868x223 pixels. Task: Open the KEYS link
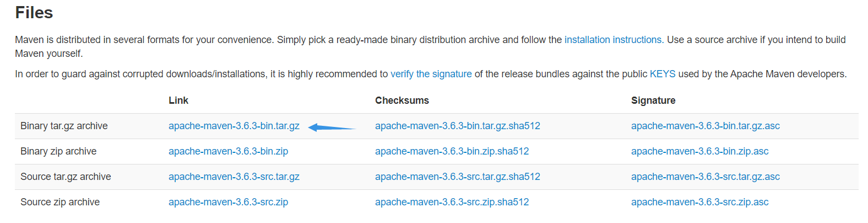tap(663, 74)
